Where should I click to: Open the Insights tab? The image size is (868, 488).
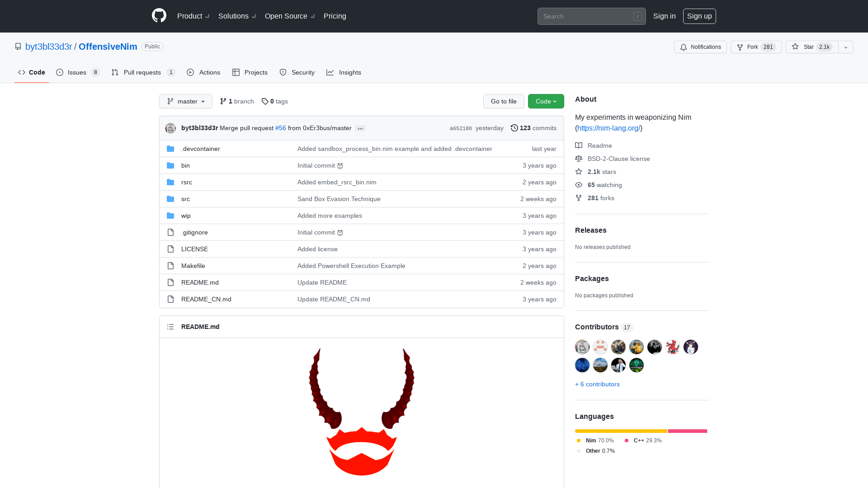coord(344,72)
